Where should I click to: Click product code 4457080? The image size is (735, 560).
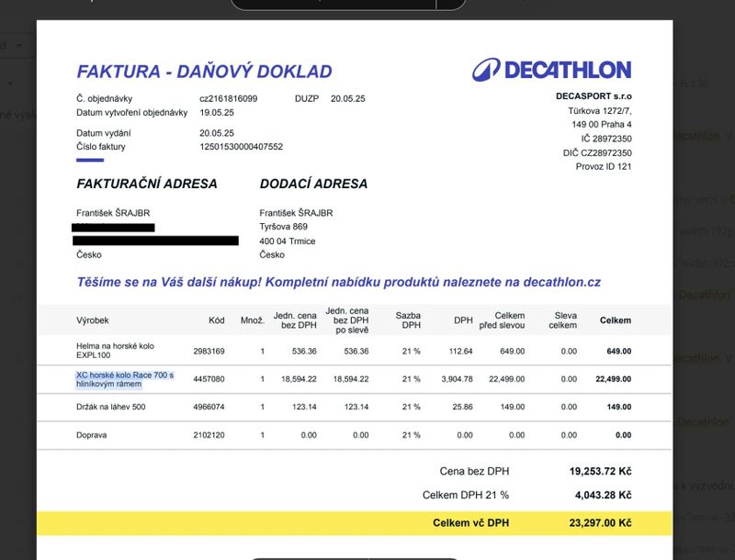(209, 379)
